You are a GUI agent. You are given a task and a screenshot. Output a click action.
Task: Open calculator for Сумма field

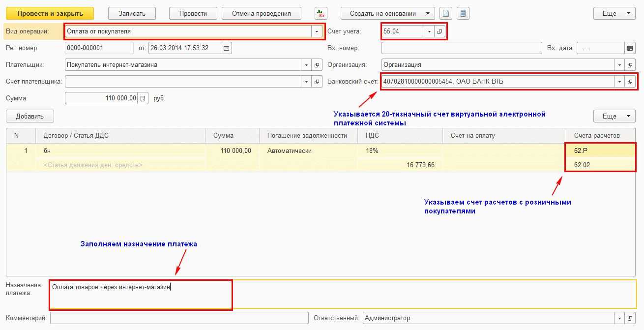click(x=143, y=98)
